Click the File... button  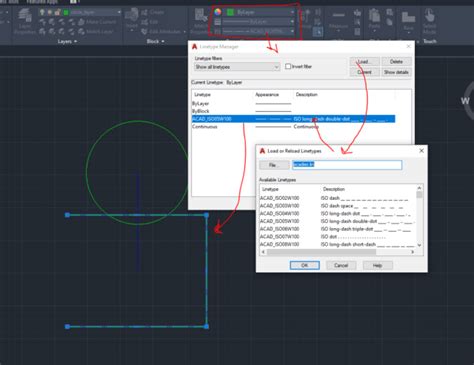(274, 165)
